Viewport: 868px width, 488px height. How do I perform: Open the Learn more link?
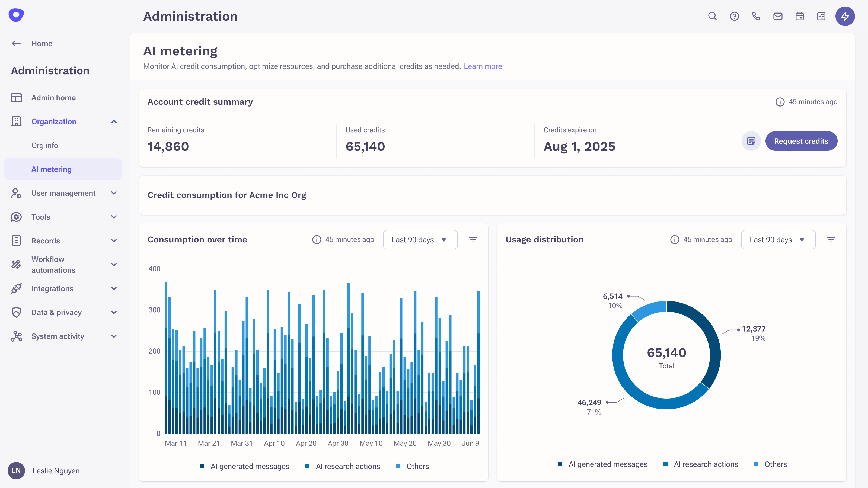pyautogui.click(x=483, y=66)
